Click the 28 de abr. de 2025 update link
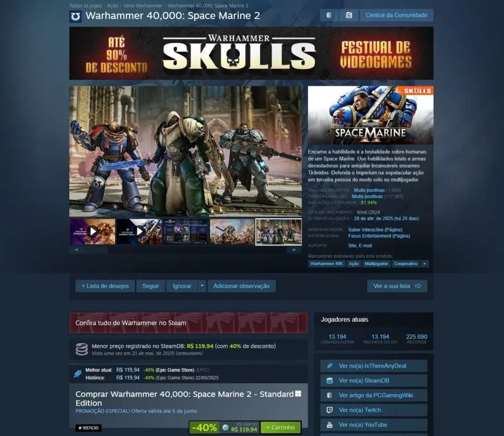Screen dimensions: 504x436 click(386, 218)
